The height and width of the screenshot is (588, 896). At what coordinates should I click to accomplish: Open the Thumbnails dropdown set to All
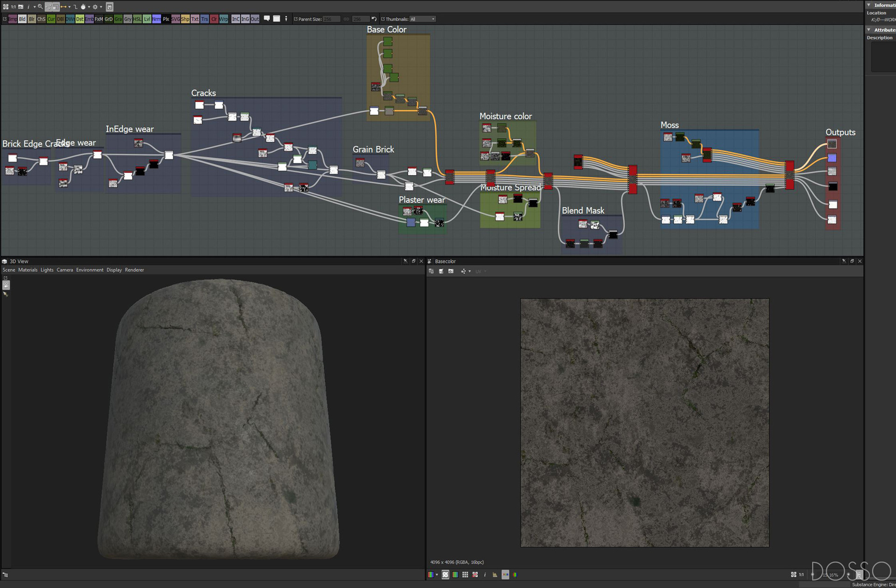pyautogui.click(x=423, y=19)
